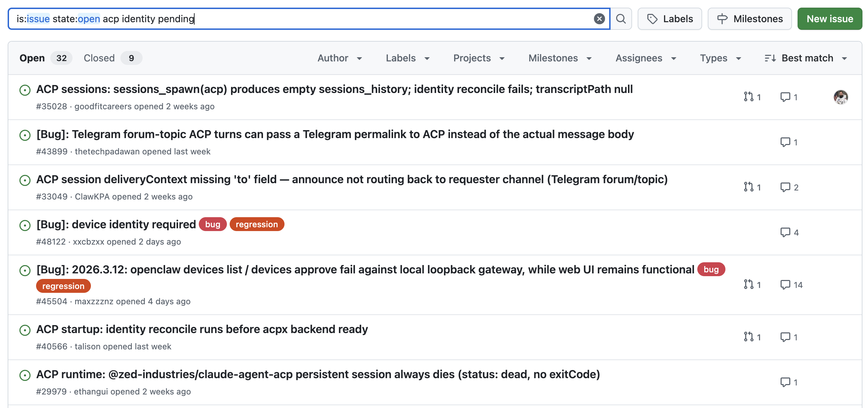The image size is (868, 408).
Task: Clear the issue search query
Action: [599, 19]
